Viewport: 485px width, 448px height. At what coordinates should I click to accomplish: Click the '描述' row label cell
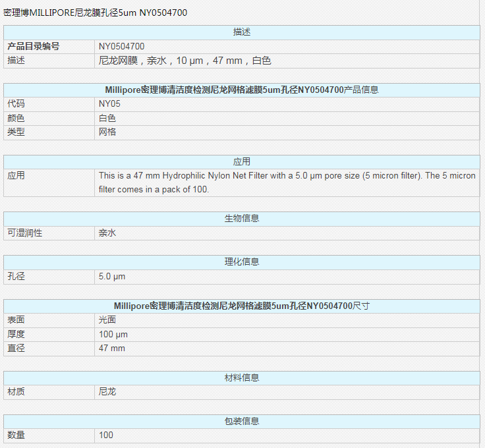click(x=49, y=61)
